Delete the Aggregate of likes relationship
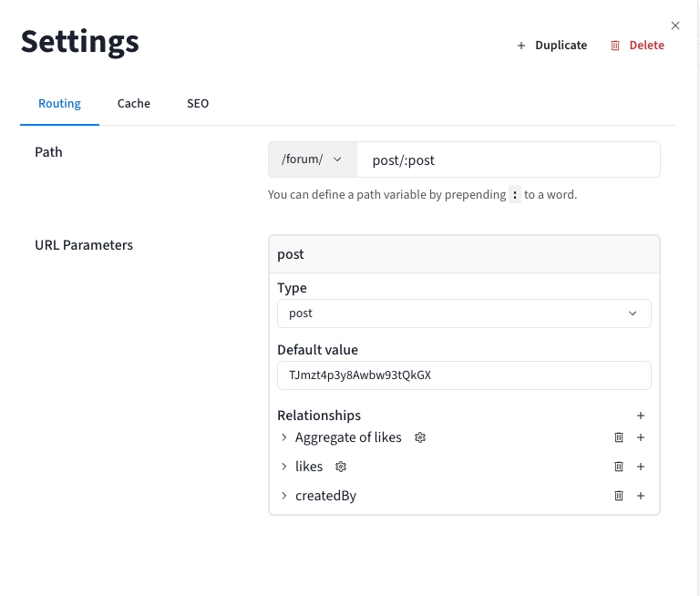This screenshot has height=596, width=700. (619, 437)
